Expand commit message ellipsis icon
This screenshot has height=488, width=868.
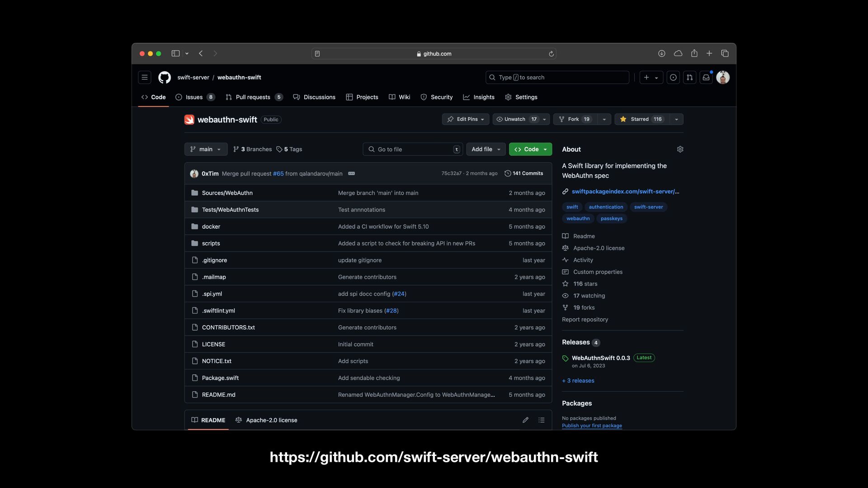click(x=351, y=174)
